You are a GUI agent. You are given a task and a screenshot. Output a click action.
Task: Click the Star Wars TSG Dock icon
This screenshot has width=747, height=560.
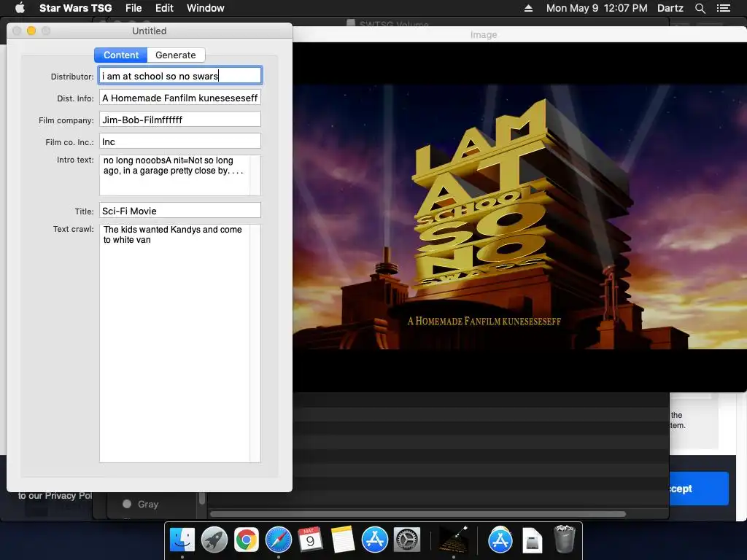click(453, 540)
